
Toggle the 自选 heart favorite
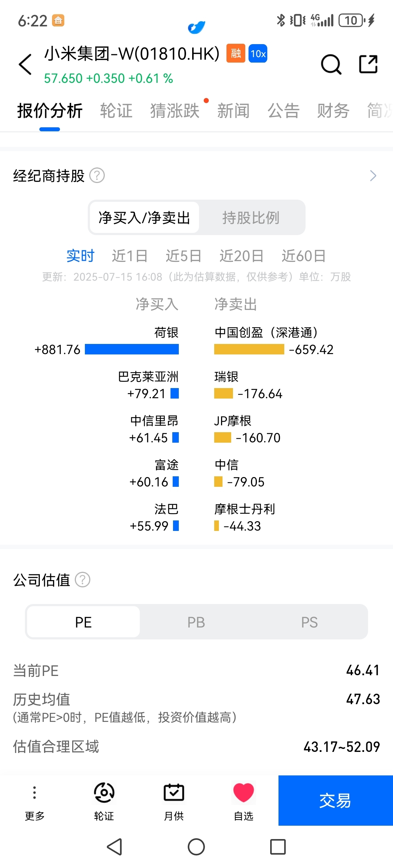click(243, 801)
